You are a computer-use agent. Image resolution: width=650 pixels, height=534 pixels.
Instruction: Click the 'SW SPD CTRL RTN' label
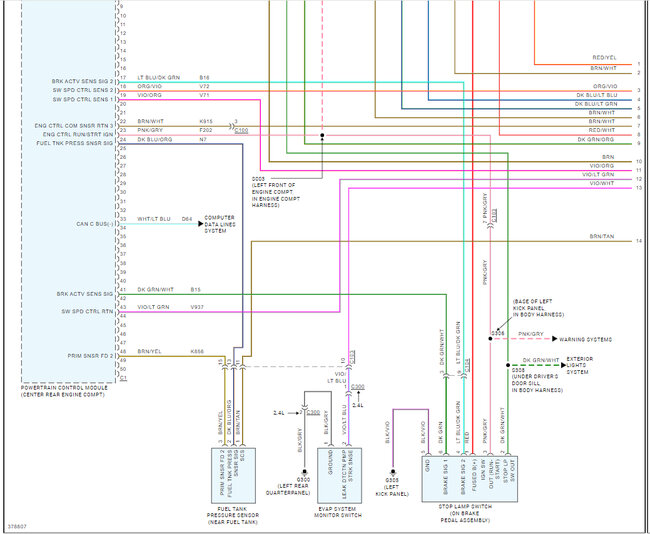(x=87, y=311)
